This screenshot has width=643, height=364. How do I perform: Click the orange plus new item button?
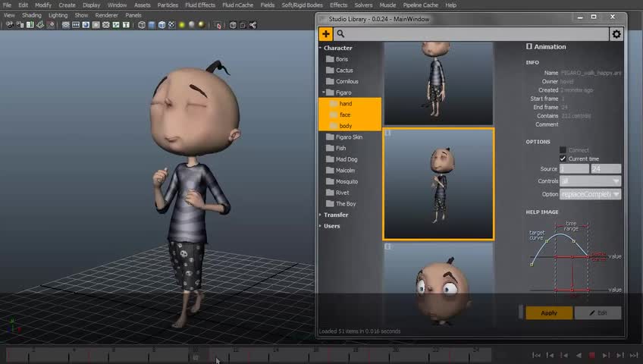(x=325, y=34)
